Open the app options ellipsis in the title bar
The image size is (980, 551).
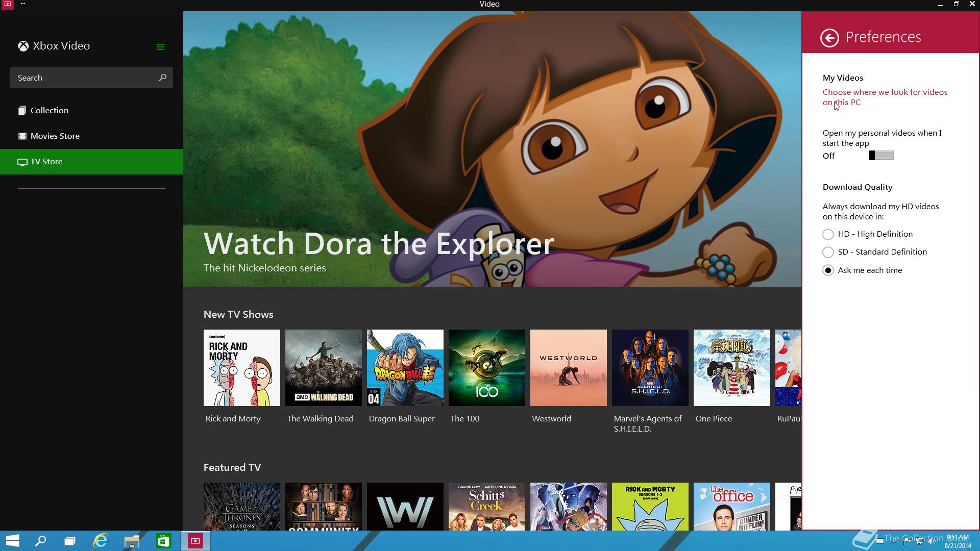[x=23, y=4]
